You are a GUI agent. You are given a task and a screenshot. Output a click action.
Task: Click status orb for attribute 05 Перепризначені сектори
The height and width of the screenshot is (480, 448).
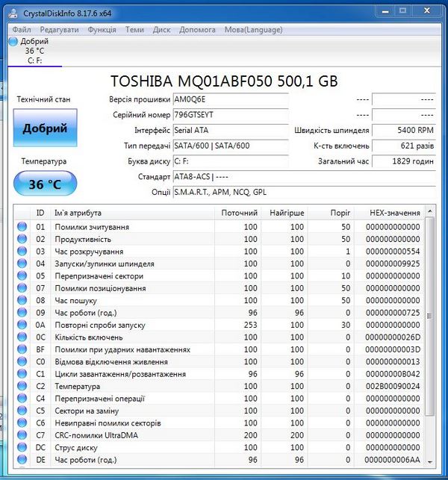click(x=22, y=276)
